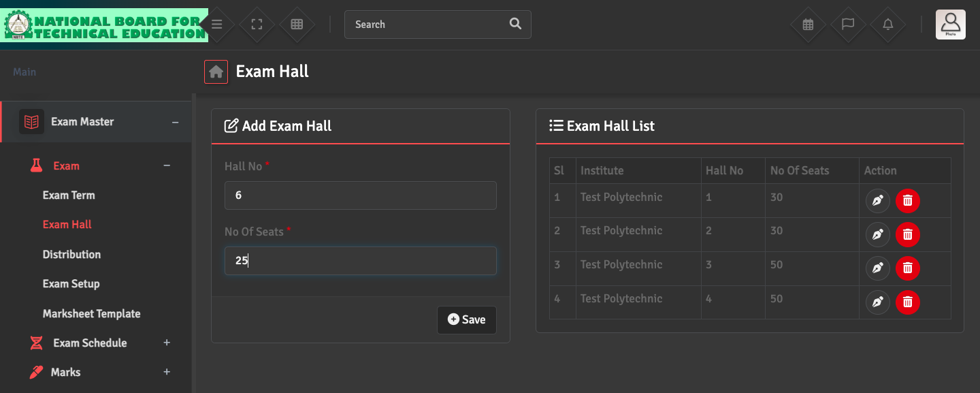This screenshot has height=393, width=980.
Task: Go to Distribution in sidebar
Action: coord(71,254)
